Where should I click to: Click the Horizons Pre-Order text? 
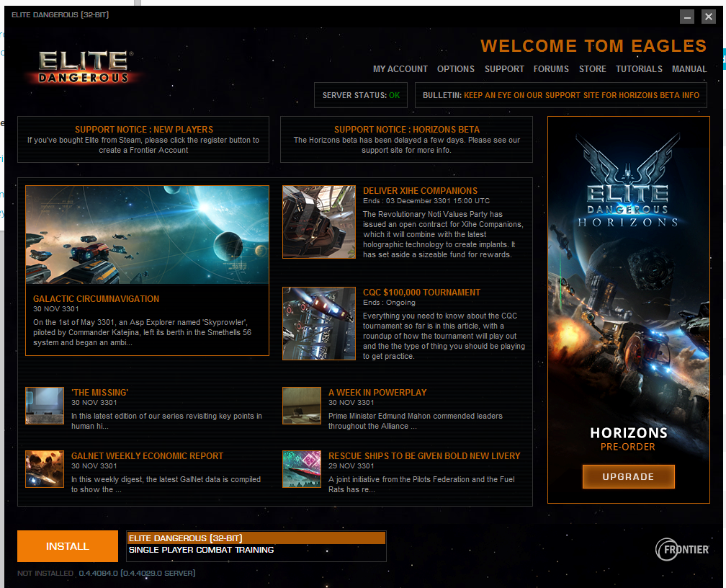[628, 447]
